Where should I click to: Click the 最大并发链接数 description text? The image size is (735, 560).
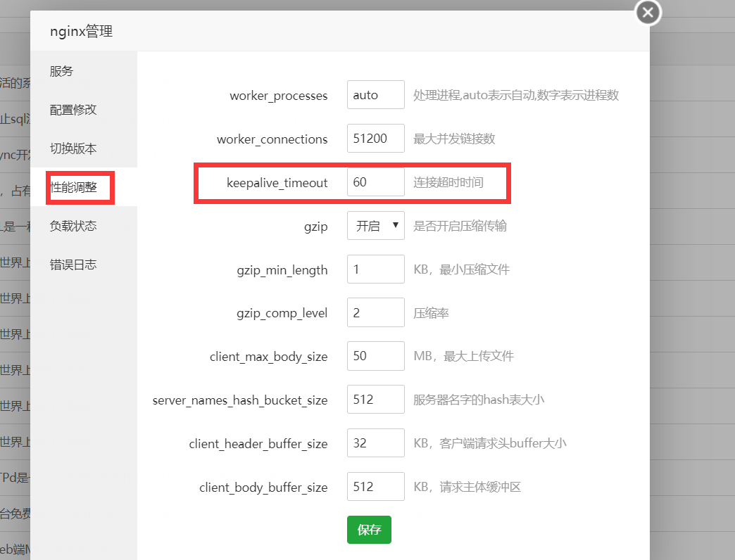[x=454, y=139]
